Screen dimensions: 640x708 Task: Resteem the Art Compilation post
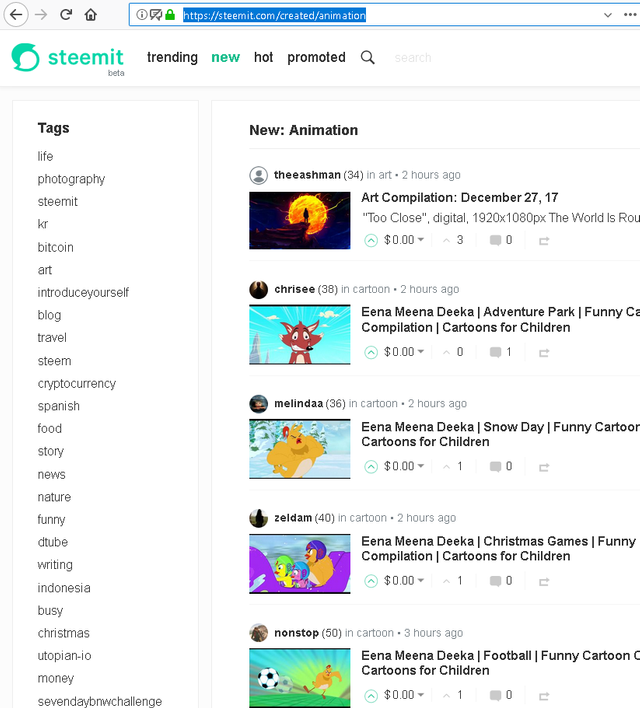click(544, 241)
